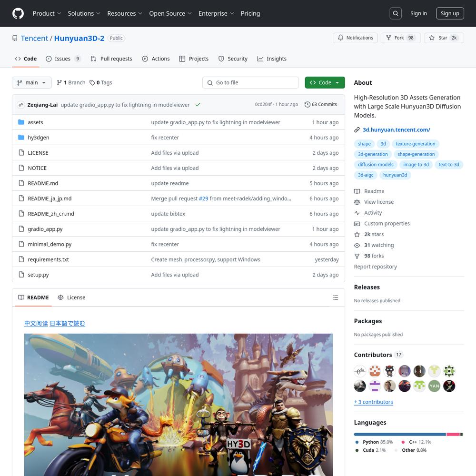Image resolution: width=476 pixels, height=476 pixels.
Task: View the 63 Commits history
Action: click(x=321, y=104)
